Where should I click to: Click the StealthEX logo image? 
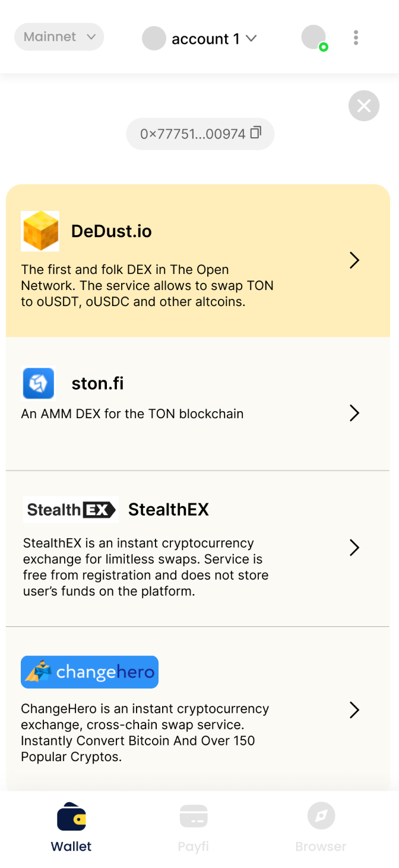click(x=71, y=510)
